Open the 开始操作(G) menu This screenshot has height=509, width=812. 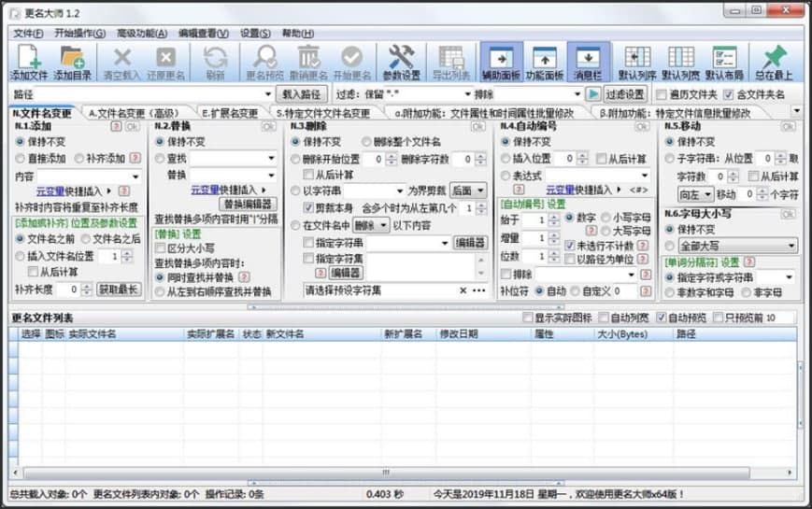[x=79, y=34]
